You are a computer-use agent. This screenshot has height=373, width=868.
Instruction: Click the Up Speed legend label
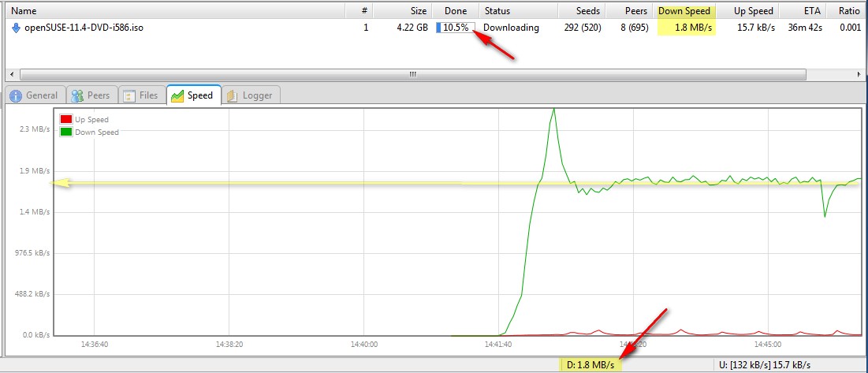[92, 119]
